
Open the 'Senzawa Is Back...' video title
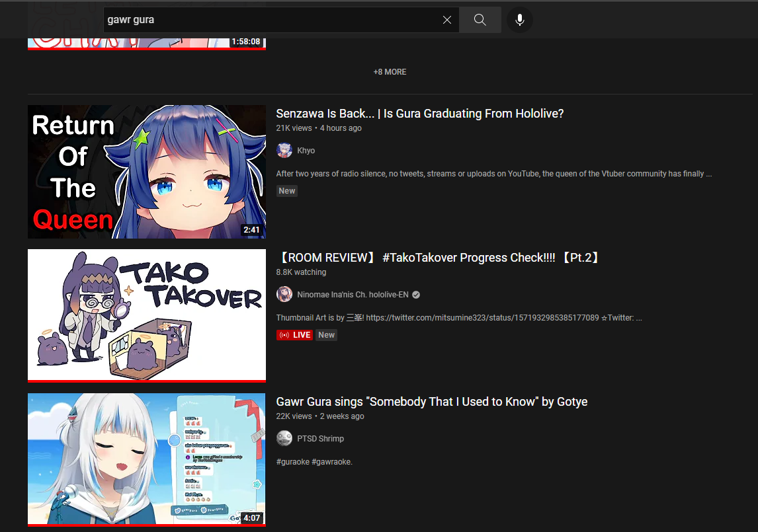[419, 114]
